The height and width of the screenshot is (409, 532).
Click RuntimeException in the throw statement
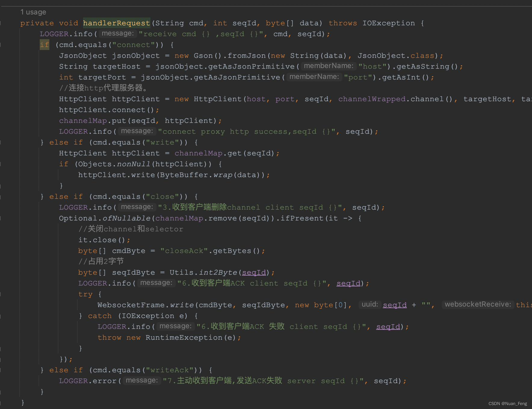(x=184, y=338)
